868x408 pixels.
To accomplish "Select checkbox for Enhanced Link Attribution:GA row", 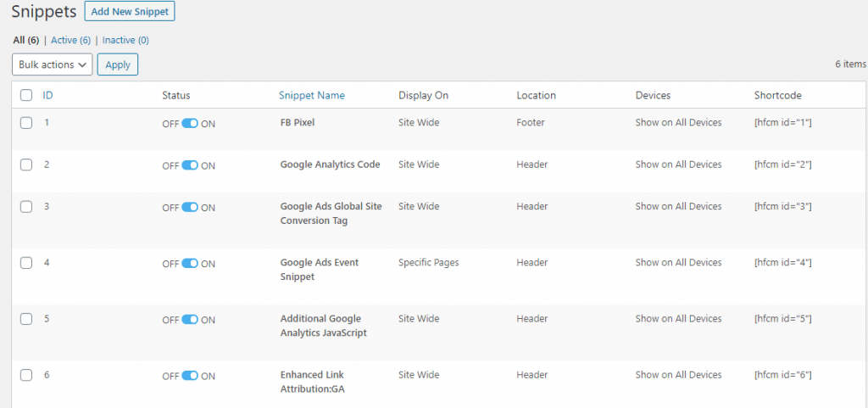I will click(x=26, y=375).
